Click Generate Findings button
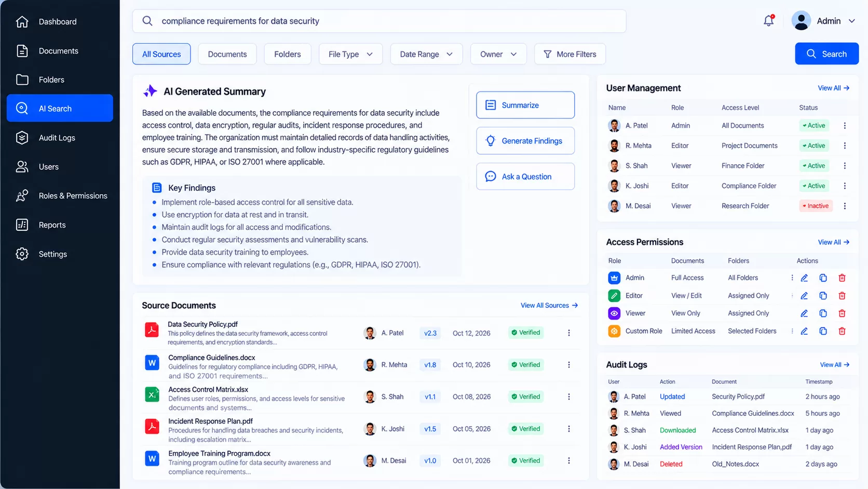 point(525,141)
